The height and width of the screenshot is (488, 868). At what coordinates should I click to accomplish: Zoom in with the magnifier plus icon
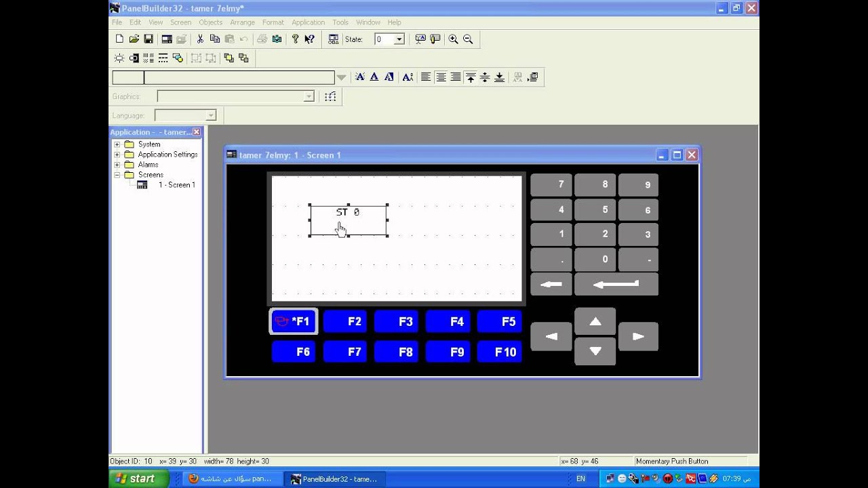tap(453, 39)
